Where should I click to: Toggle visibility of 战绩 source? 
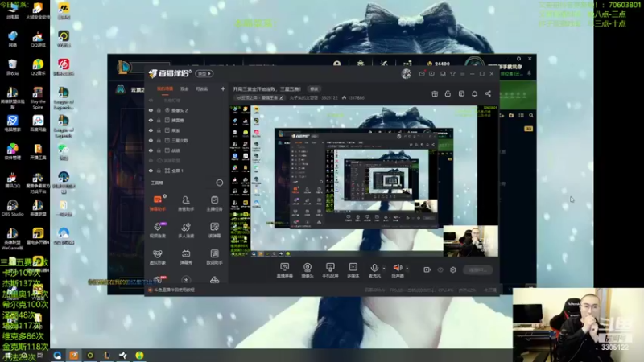click(x=151, y=150)
